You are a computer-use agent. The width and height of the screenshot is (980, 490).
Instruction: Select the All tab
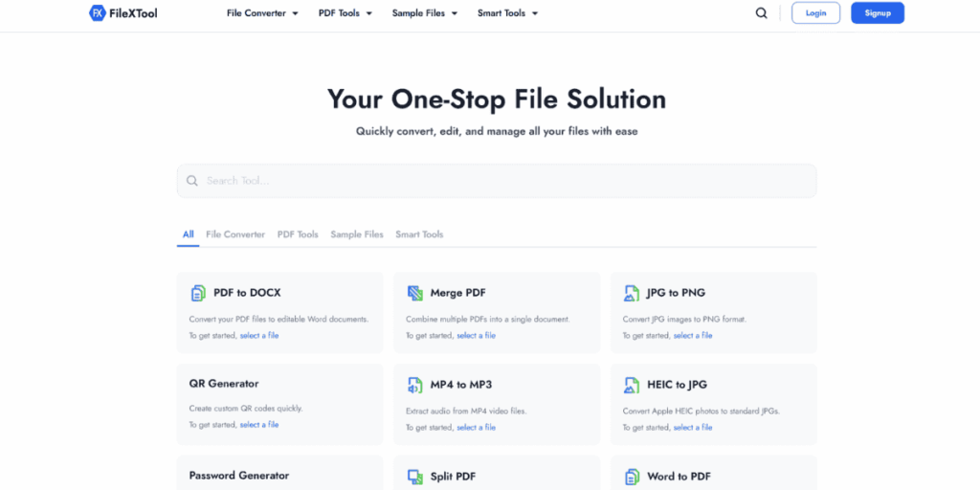(189, 234)
